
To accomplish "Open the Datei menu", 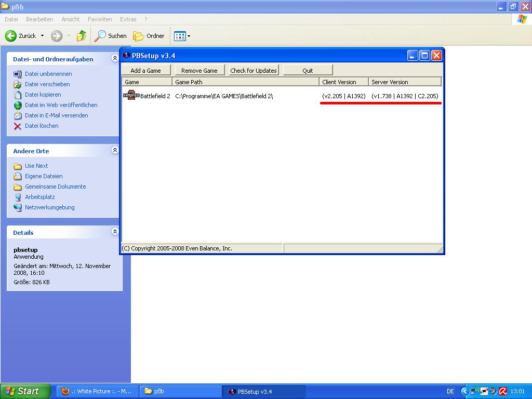I will (x=11, y=19).
